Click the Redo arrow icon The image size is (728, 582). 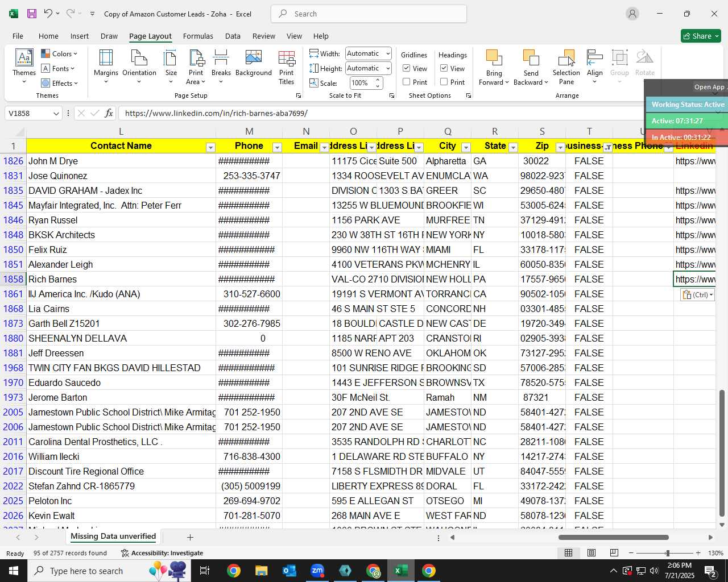point(71,14)
